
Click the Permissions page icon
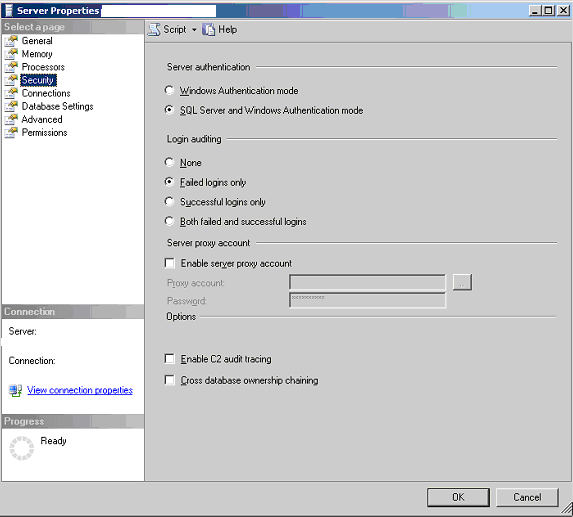coord(11,133)
